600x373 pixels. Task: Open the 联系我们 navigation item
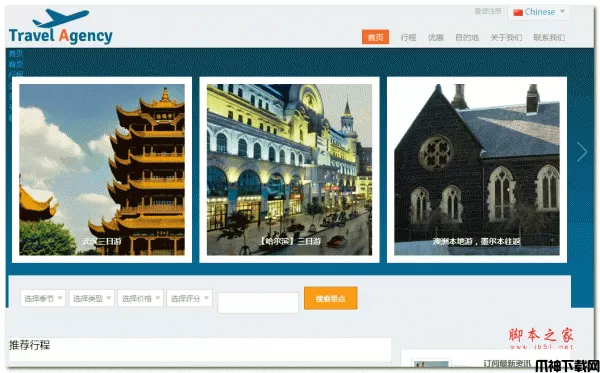point(549,37)
